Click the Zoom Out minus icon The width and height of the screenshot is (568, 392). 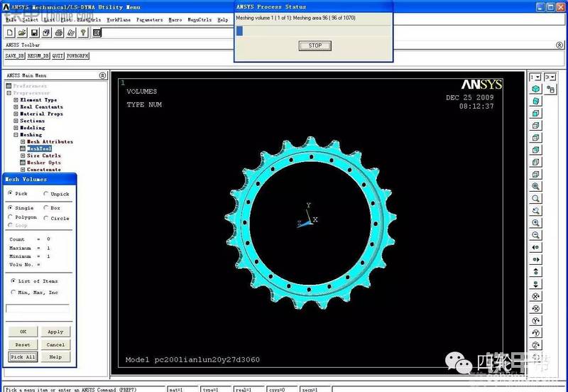click(x=536, y=235)
